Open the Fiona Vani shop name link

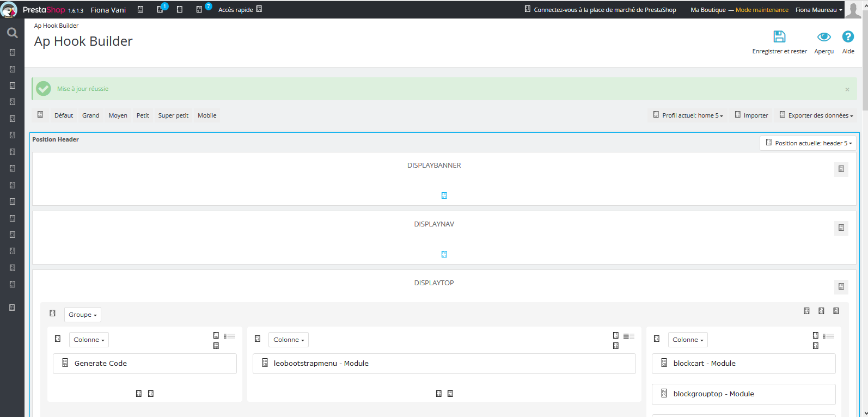(108, 10)
